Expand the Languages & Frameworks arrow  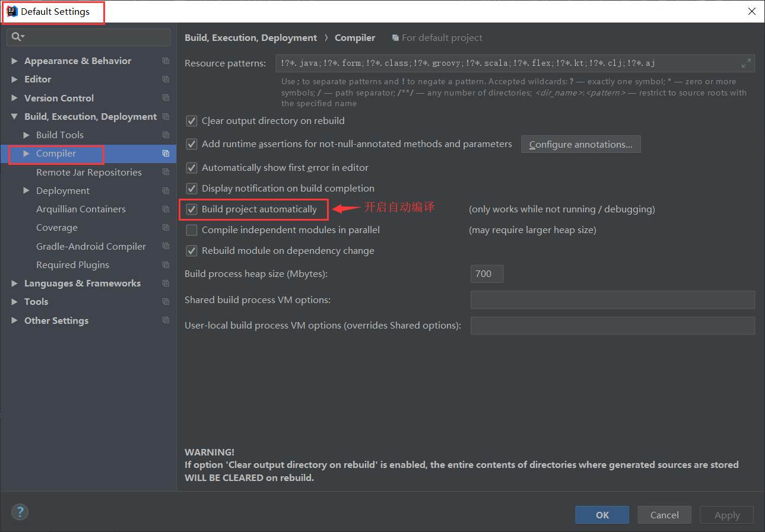tap(15, 283)
